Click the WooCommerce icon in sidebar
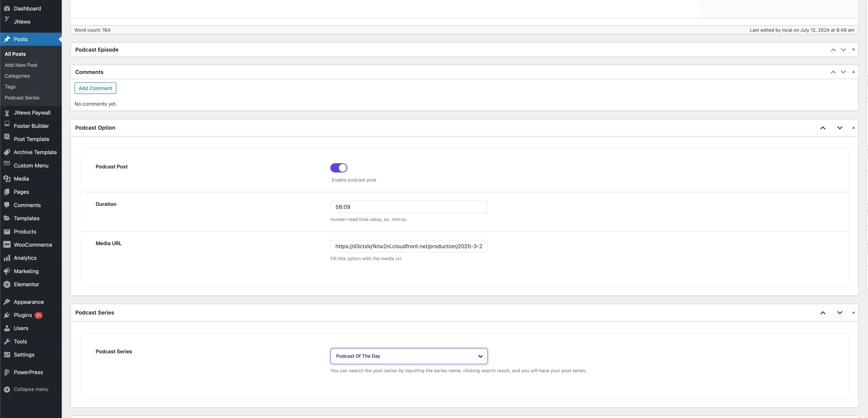This screenshot has width=868, height=418. [x=7, y=245]
